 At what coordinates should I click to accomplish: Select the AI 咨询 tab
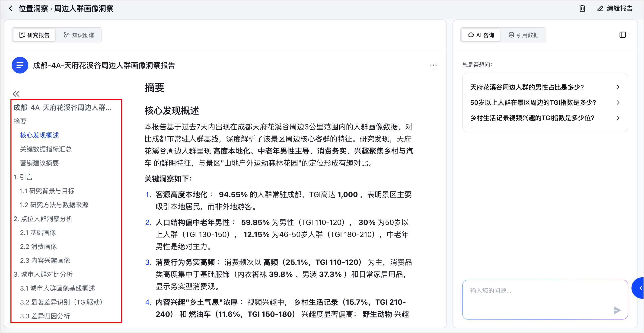click(481, 35)
